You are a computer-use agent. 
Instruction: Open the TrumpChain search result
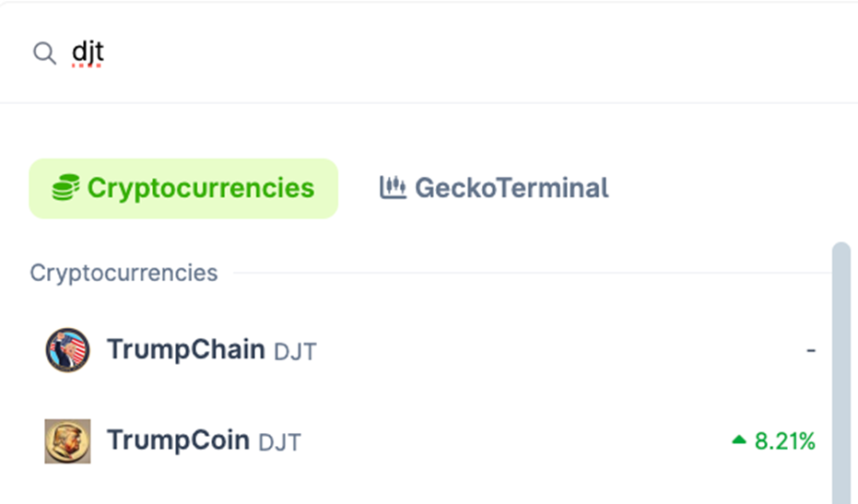(x=185, y=350)
